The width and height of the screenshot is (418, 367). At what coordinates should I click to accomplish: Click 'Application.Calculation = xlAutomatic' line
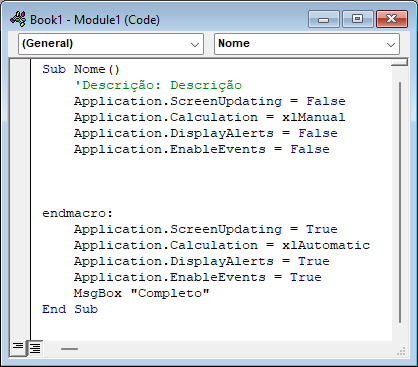click(x=222, y=245)
